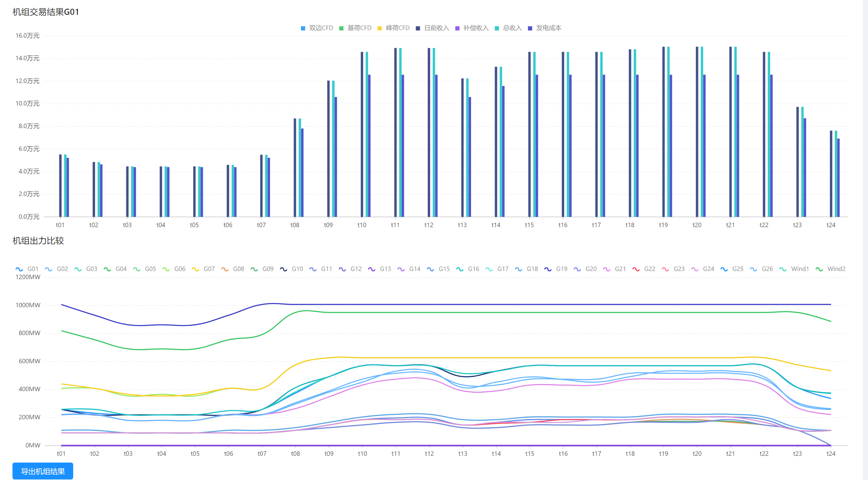Image resolution: width=868 pixels, height=480 pixels.
Task: Toggle the 基荷CFD legend series
Action: click(x=355, y=28)
